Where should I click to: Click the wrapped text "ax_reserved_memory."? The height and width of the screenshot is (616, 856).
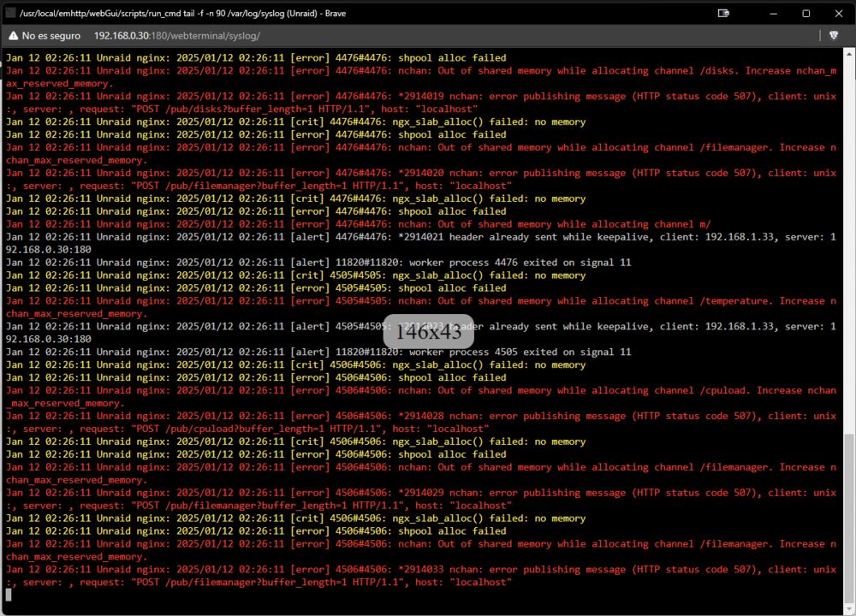pyautogui.click(x=60, y=84)
